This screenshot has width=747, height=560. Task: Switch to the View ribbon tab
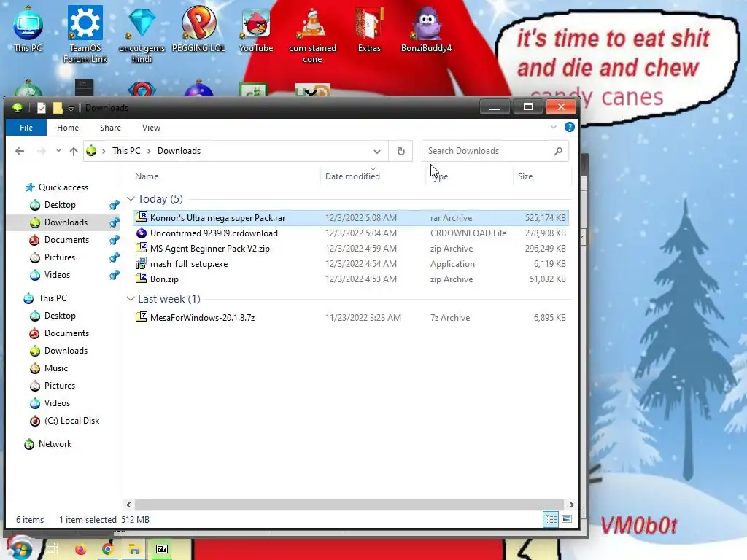pyautogui.click(x=152, y=128)
